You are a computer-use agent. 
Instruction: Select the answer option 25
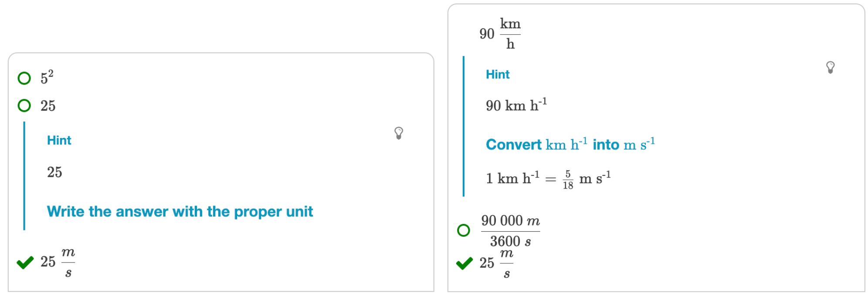[x=24, y=105]
